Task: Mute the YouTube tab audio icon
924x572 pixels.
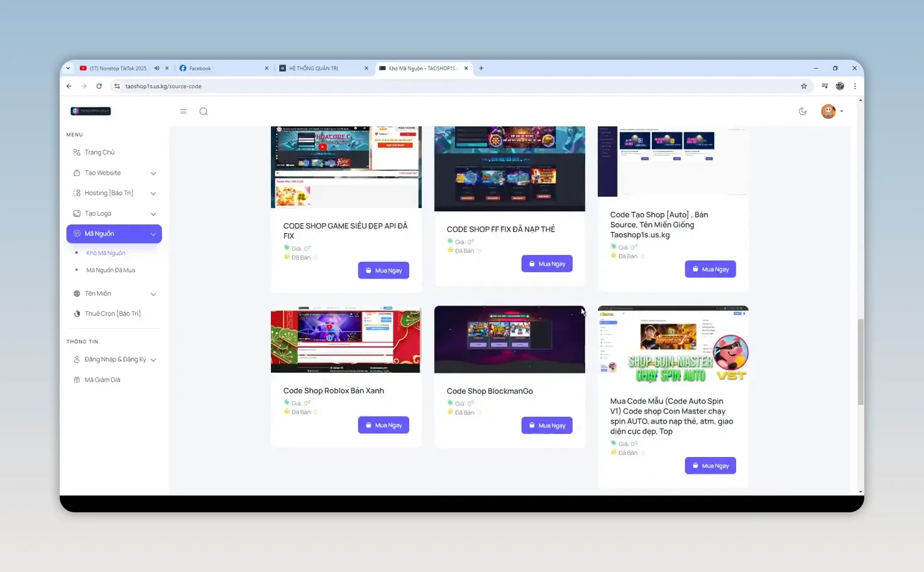Action: (157, 69)
